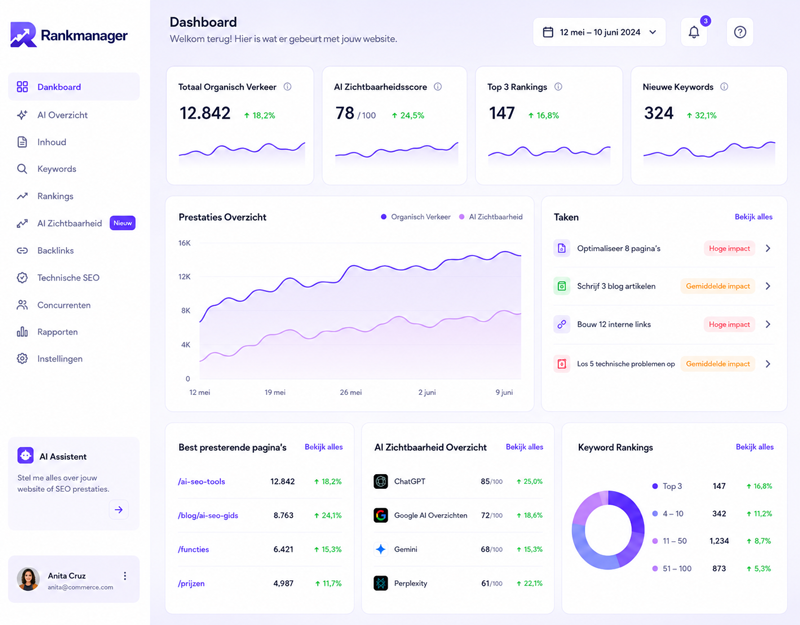Send message via AI Assistent arrow button
Screen dimensions: 800x625
click(x=118, y=509)
